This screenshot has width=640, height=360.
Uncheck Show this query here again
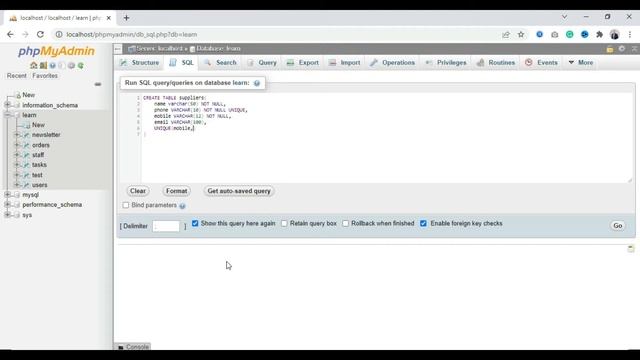195,223
